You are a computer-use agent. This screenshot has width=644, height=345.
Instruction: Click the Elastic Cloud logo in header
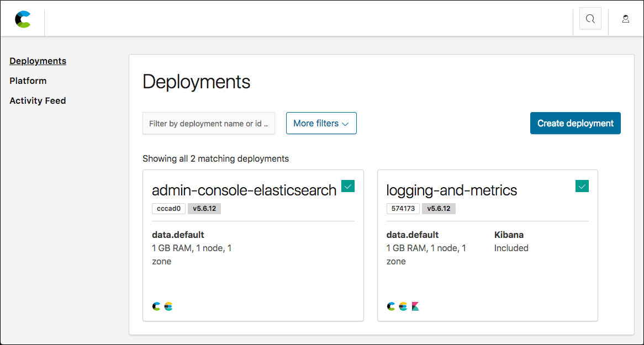tap(23, 19)
